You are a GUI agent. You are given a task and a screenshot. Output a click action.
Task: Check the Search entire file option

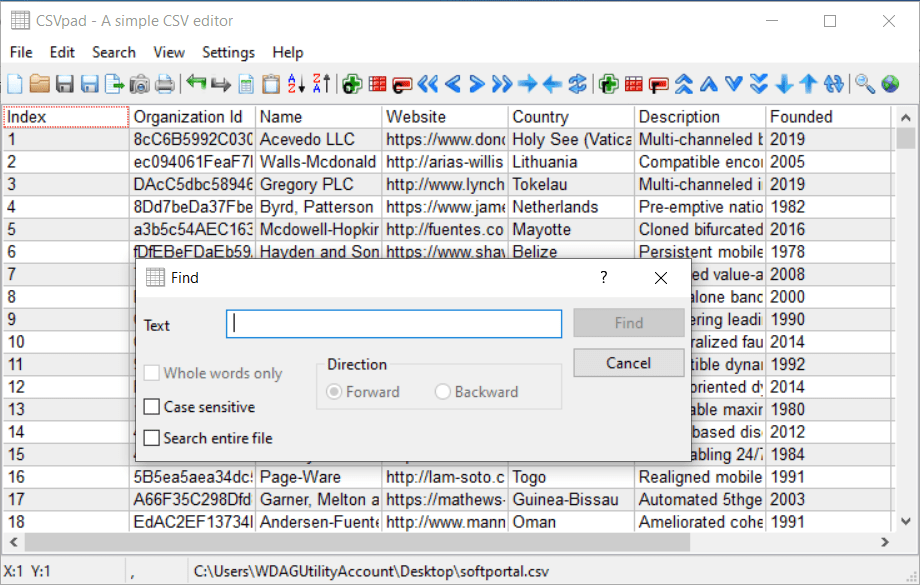coord(151,438)
